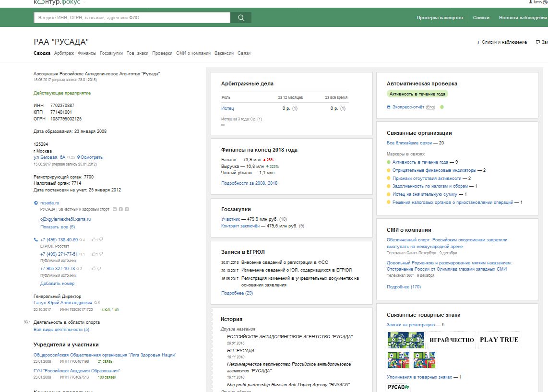
Task: Click the thumbs-up icon for +7 (495) 788-40-60
Action: (93, 240)
